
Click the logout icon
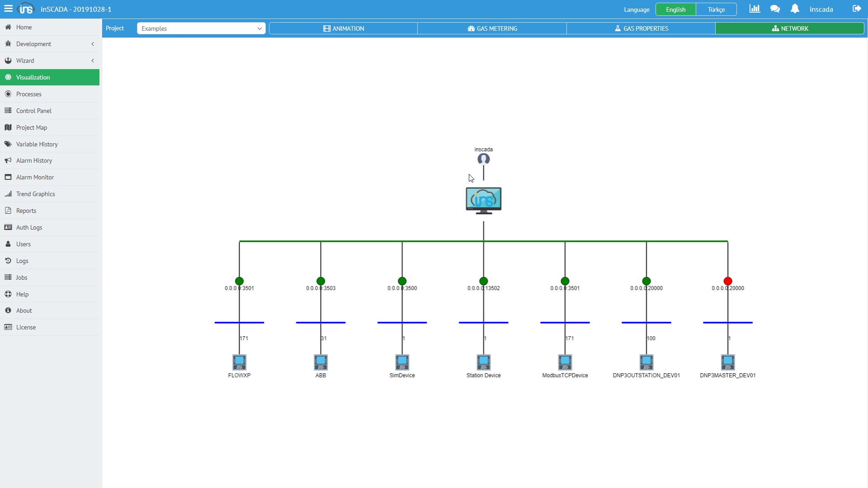pyautogui.click(x=857, y=9)
